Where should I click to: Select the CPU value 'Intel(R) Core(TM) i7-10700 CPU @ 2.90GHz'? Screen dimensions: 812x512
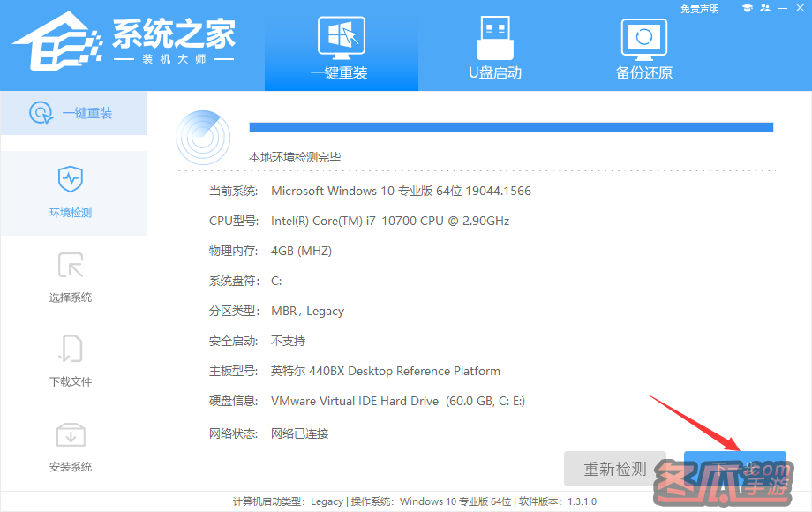[x=390, y=221]
